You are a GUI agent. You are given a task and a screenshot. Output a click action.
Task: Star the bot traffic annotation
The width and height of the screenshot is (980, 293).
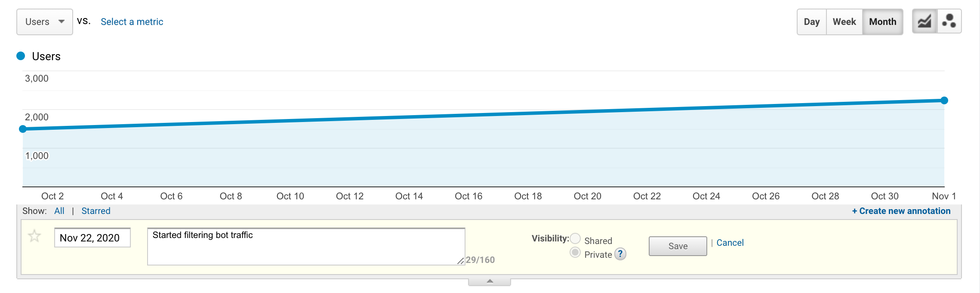point(34,236)
